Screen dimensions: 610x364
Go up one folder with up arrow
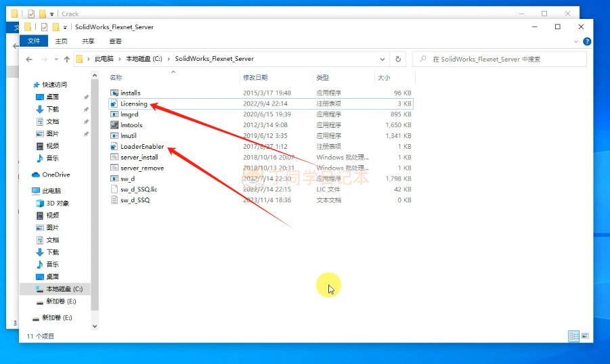coord(66,60)
